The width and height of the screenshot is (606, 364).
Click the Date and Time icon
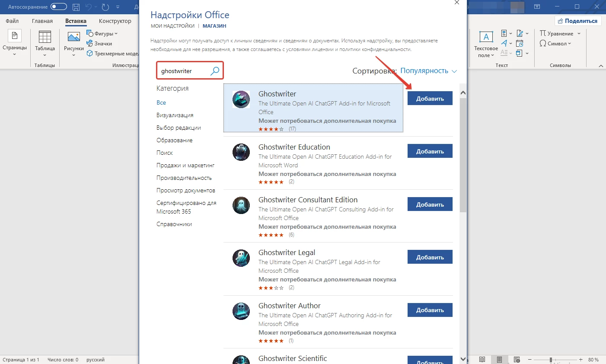[x=520, y=43]
